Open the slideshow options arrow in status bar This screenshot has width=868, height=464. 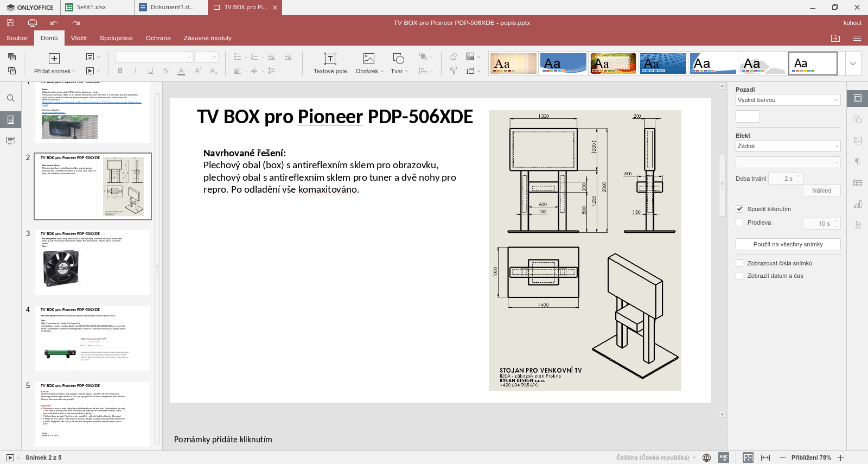pyautogui.click(x=18, y=458)
